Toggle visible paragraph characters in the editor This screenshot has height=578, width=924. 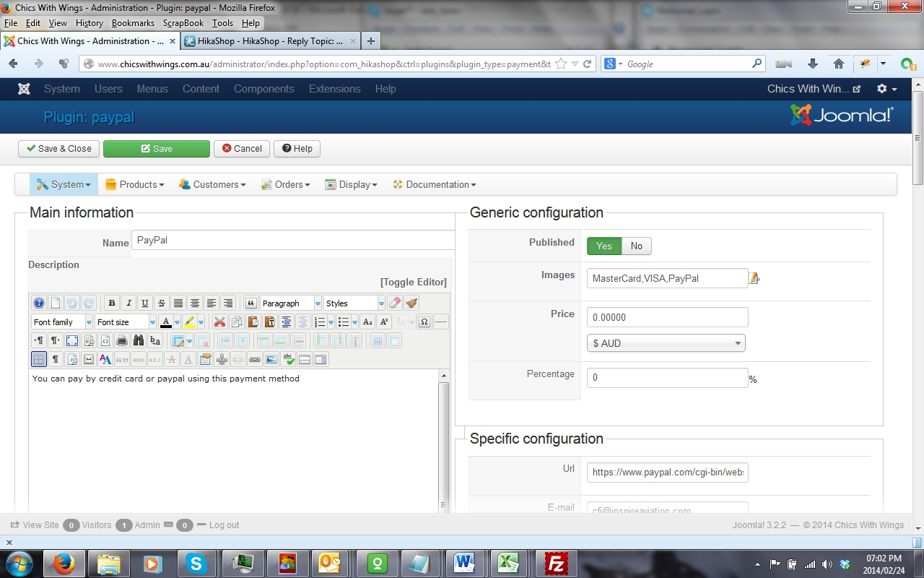tap(56, 359)
